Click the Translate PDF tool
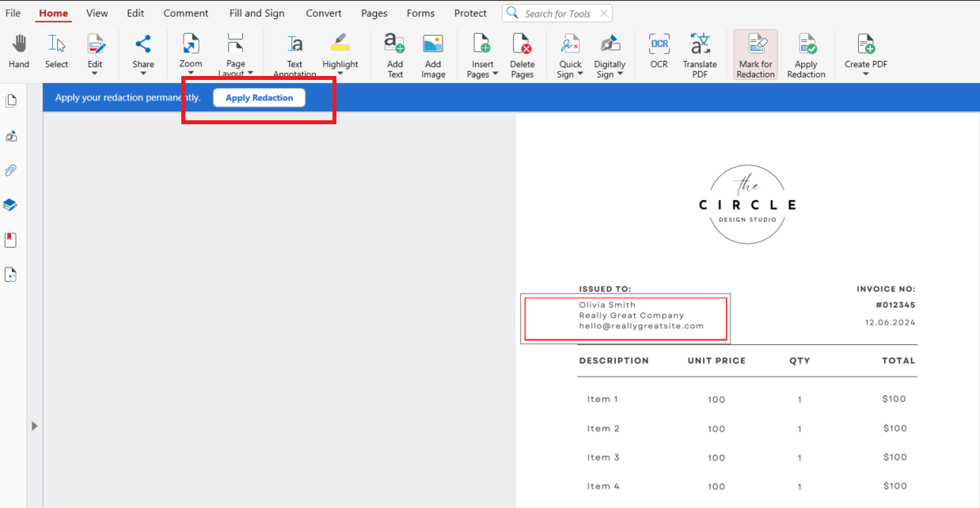 [x=700, y=55]
